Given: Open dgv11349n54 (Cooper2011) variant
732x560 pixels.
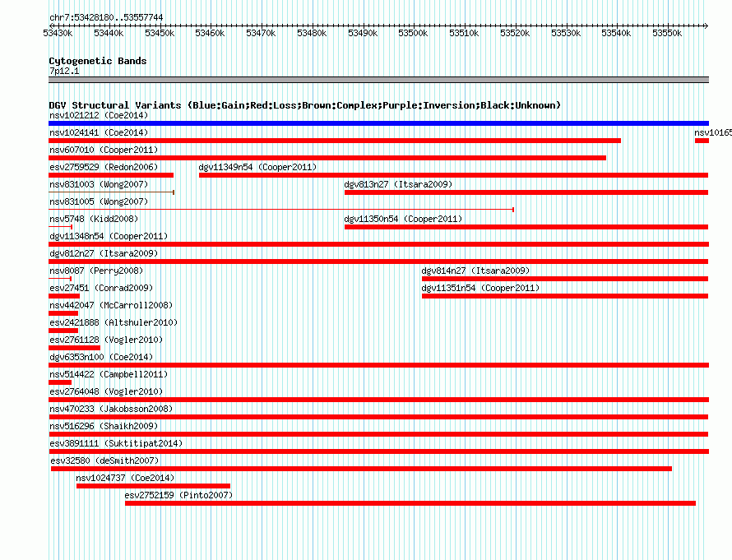Looking at the screenshot, I should (257, 167).
